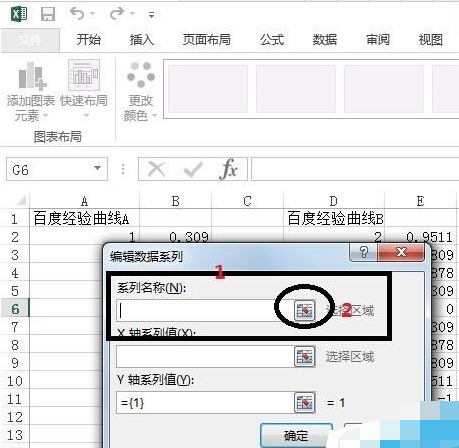The image size is (459, 448).
Task: Click range selector for Y 轴系列值
Action: [x=305, y=403]
